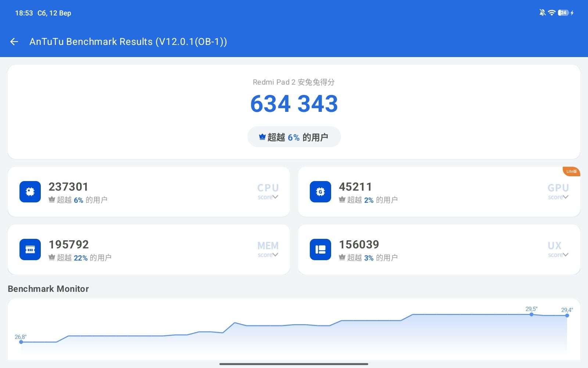This screenshot has height=368, width=588.
Task: Tap the battery level indicator
Action: pos(563,13)
